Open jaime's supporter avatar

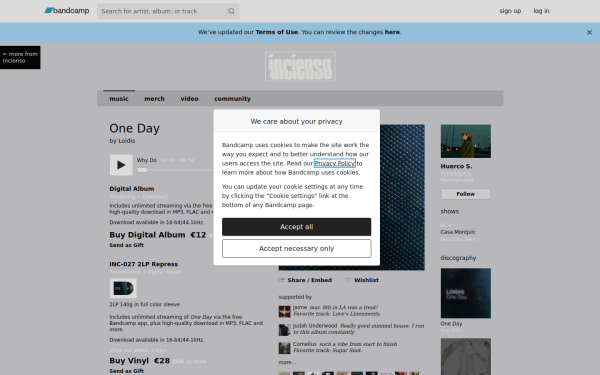pos(284,311)
